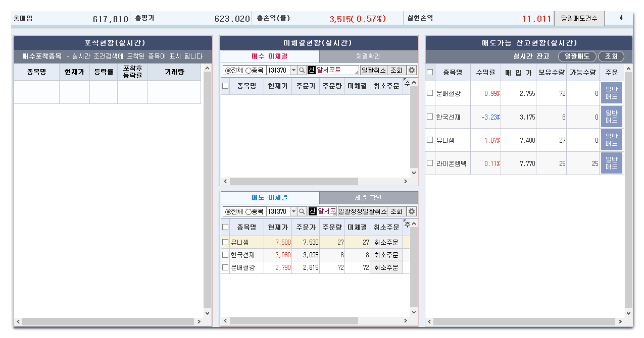Toggle select-all checkbox in 잔고현황 header
The height and width of the screenshot is (338, 644).
click(430, 72)
